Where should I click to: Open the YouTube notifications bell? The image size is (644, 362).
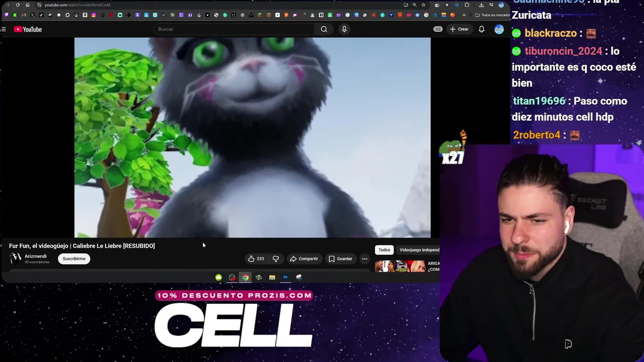[x=481, y=29]
